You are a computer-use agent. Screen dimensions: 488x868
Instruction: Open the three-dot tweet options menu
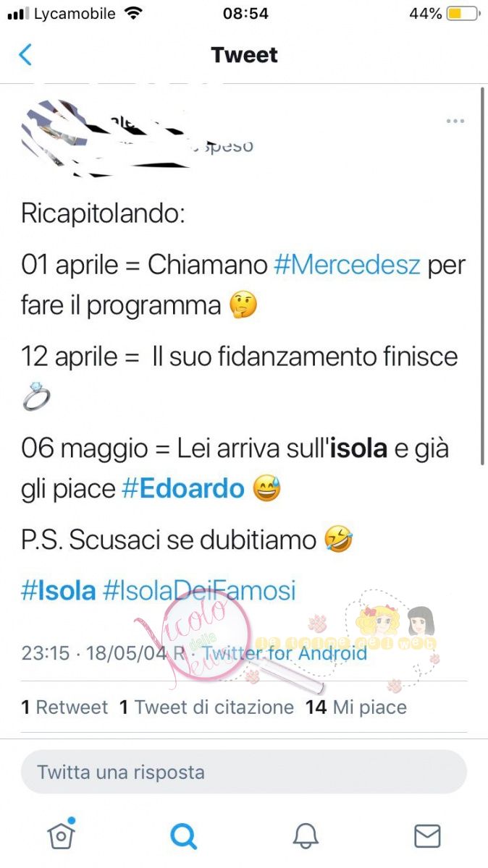(455, 121)
